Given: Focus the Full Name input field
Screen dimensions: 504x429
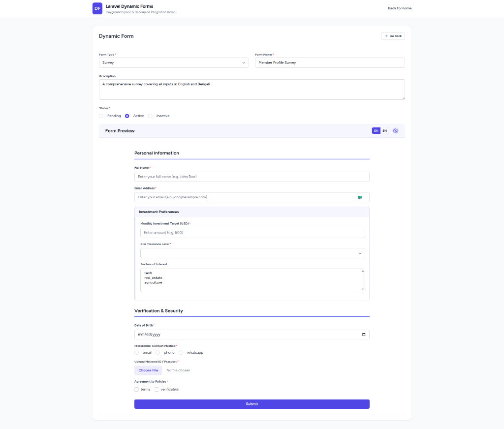Looking at the screenshot, I should (252, 177).
